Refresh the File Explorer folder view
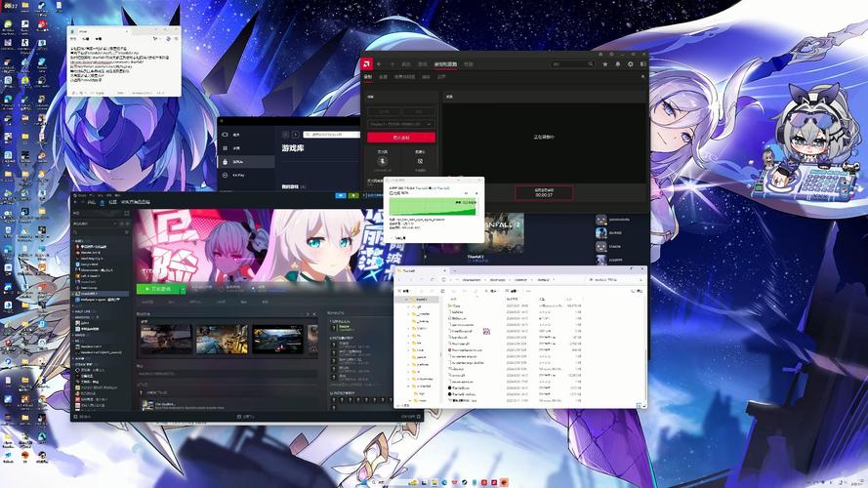 [x=432, y=280]
